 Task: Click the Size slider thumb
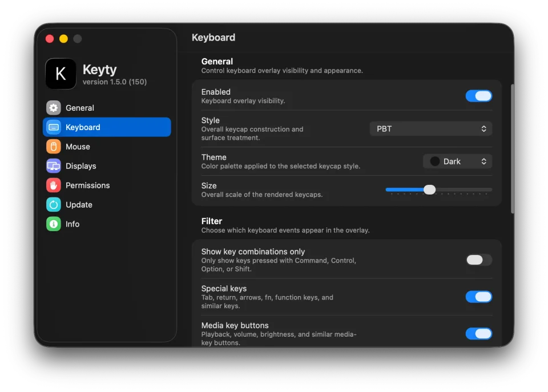click(x=429, y=189)
